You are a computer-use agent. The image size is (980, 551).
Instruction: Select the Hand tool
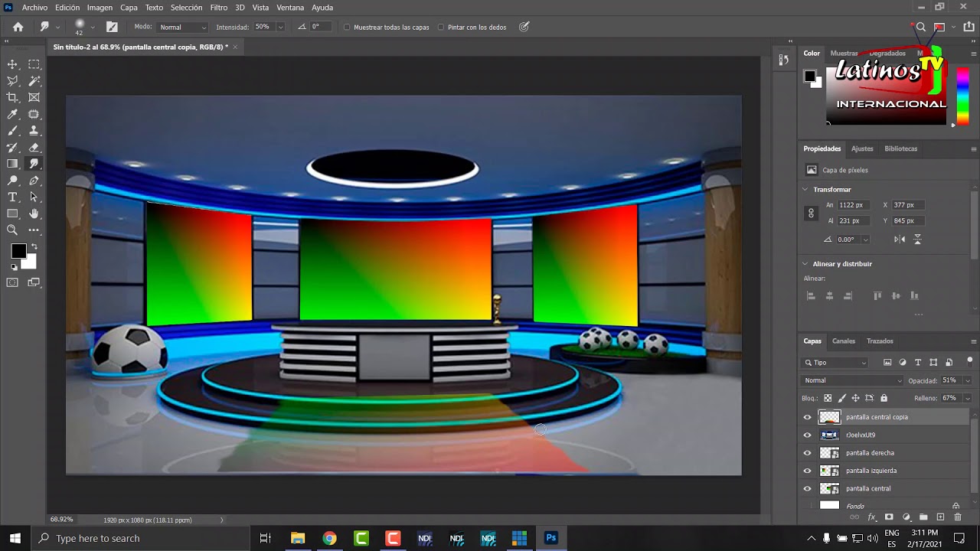point(34,214)
